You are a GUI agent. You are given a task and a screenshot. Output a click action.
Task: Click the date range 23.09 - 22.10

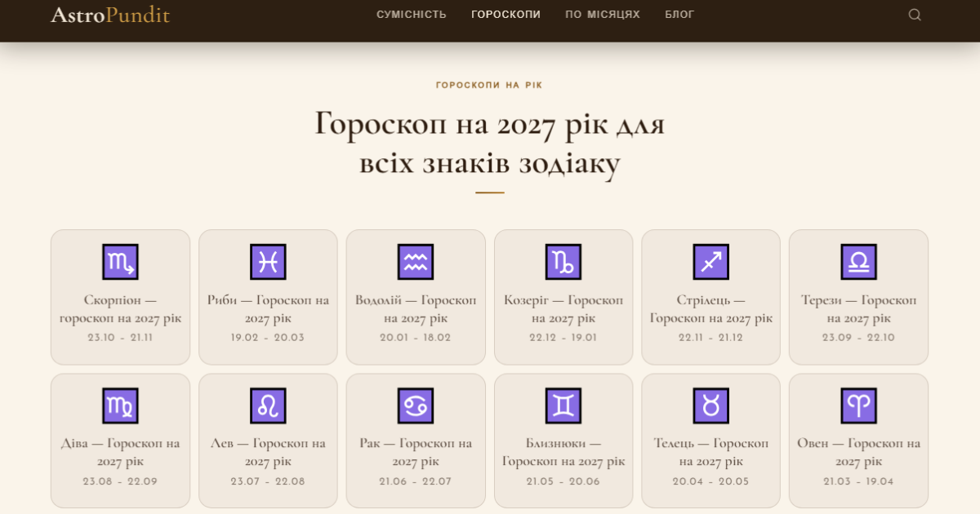tap(858, 338)
